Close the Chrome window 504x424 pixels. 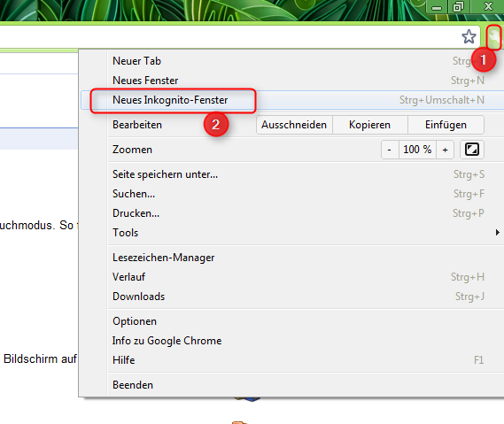click(x=487, y=7)
